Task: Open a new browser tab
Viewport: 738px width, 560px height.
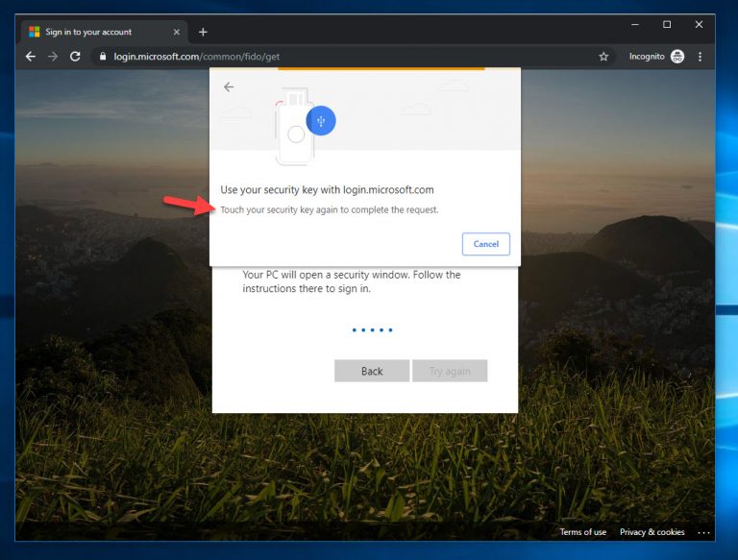Action: click(203, 32)
